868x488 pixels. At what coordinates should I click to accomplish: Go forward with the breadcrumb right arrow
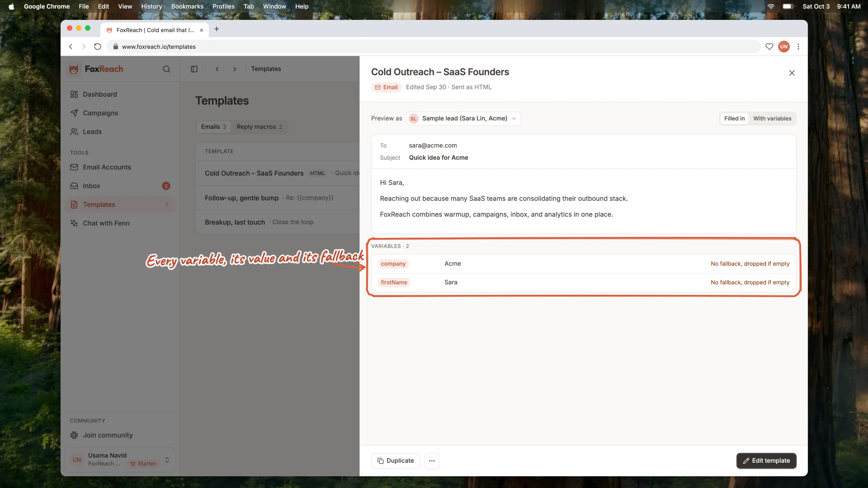click(234, 69)
